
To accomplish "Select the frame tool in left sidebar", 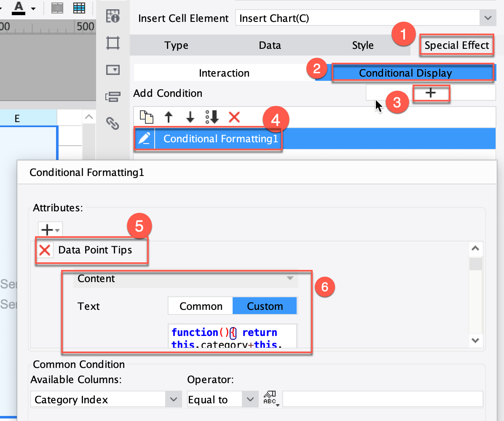I will [x=113, y=43].
